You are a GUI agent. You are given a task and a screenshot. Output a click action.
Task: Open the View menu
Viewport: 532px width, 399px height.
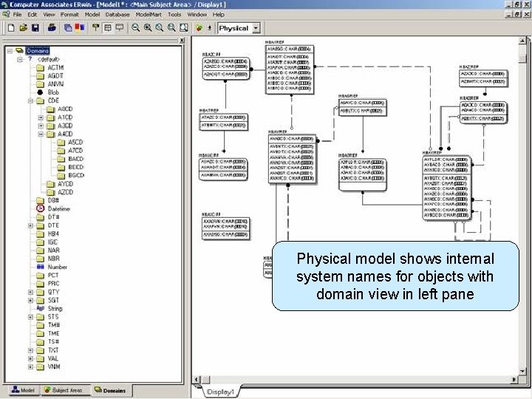click(49, 15)
